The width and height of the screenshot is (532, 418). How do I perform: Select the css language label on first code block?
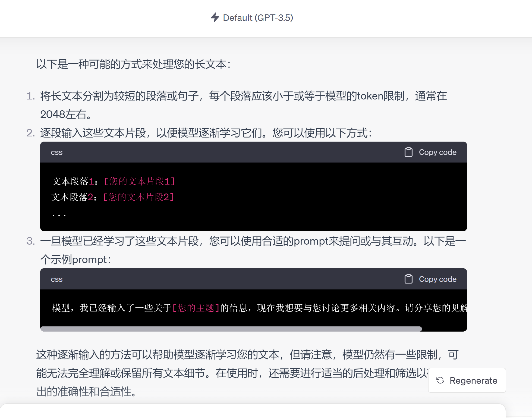56,152
